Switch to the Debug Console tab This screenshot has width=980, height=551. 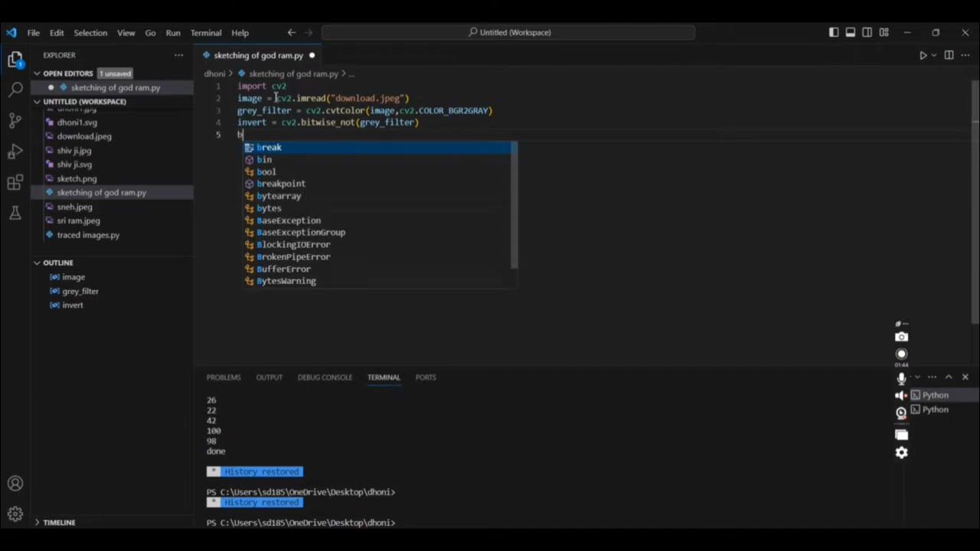pyautogui.click(x=325, y=377)
